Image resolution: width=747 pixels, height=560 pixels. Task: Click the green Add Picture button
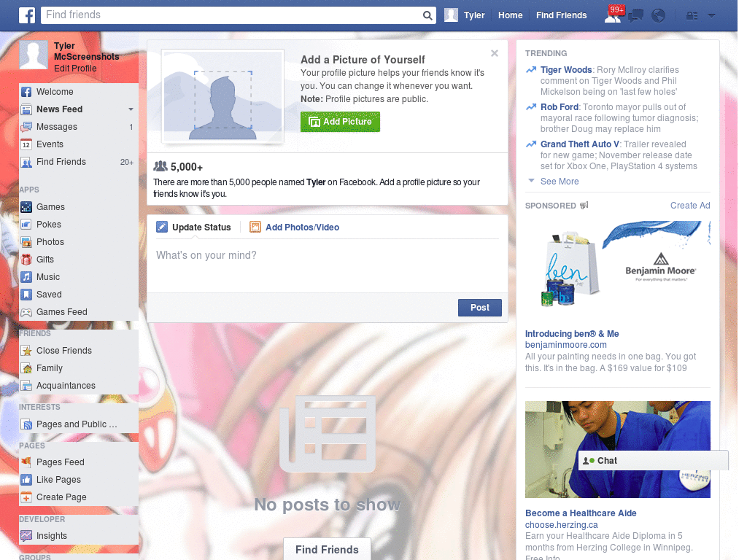click(340, 122)
